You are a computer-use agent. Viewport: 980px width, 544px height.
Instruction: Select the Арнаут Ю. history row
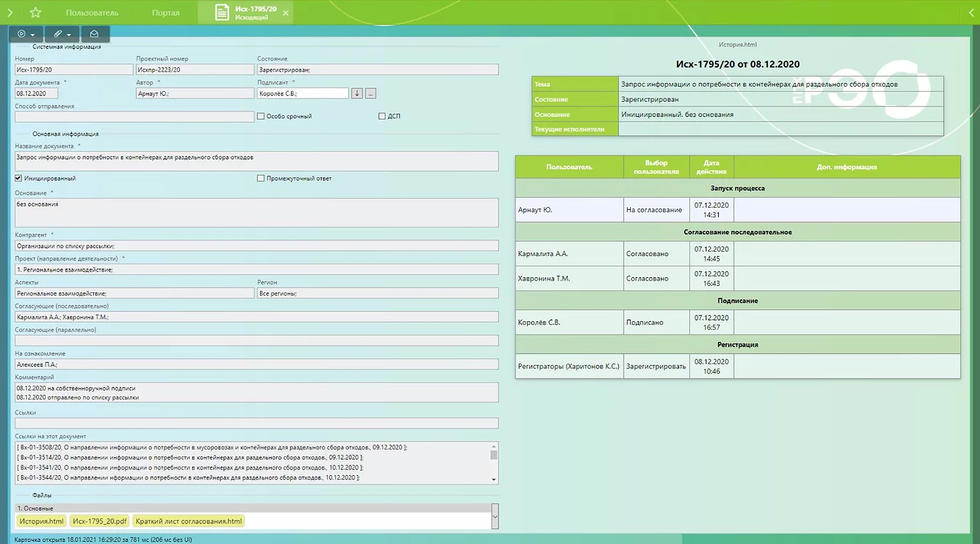click(737, 210)
